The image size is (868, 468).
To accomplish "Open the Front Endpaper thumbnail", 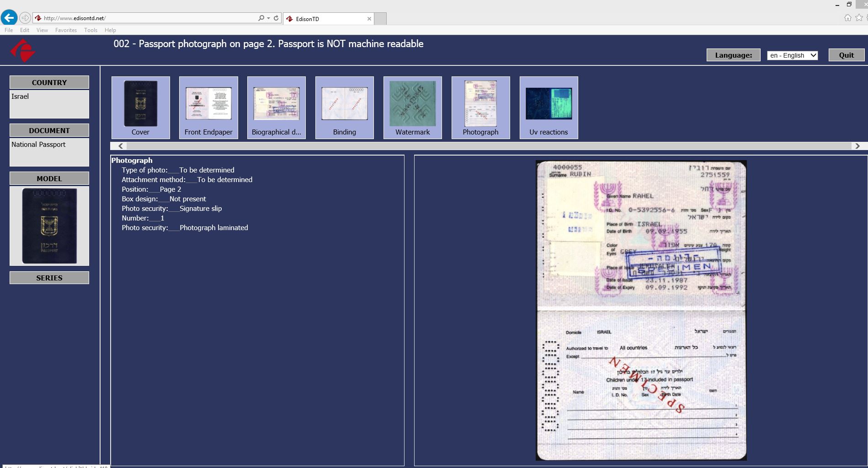I will pyautogui.click(x=208, y=108).
